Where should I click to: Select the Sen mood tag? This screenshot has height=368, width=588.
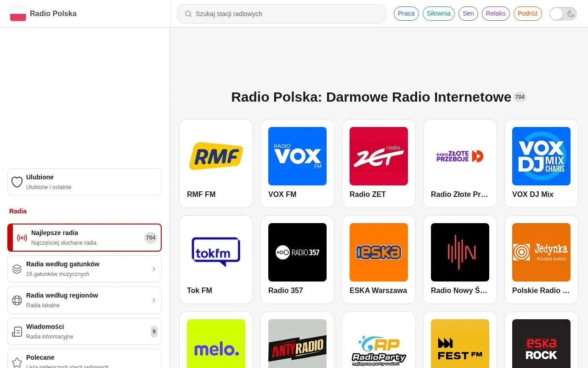(468, 13)
